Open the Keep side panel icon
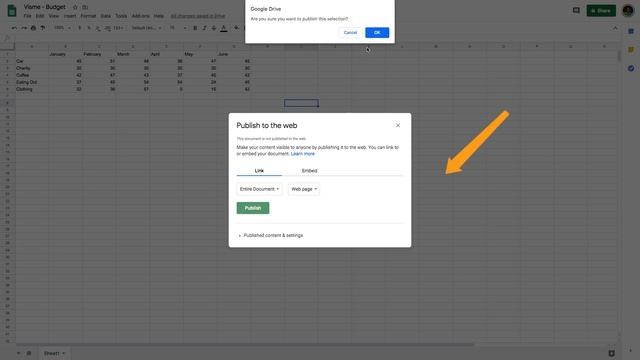The height and width of the screenshot is (360, 640). tap(631, 50)
